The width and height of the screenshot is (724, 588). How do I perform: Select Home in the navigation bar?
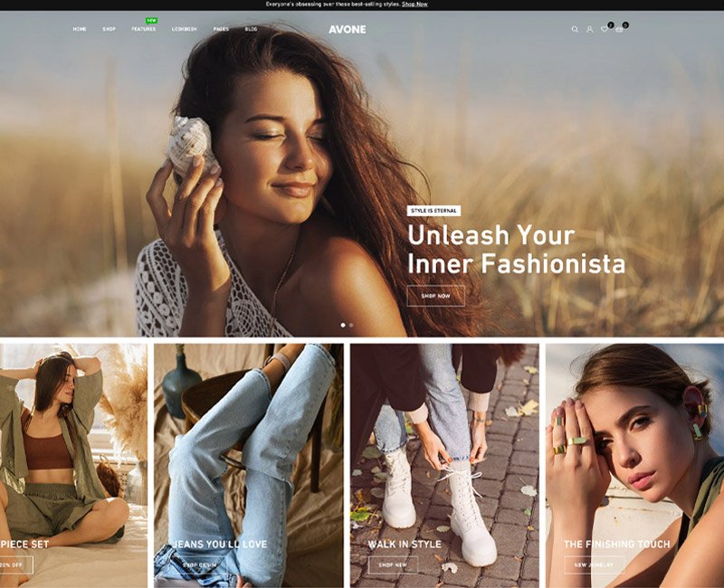79,29
